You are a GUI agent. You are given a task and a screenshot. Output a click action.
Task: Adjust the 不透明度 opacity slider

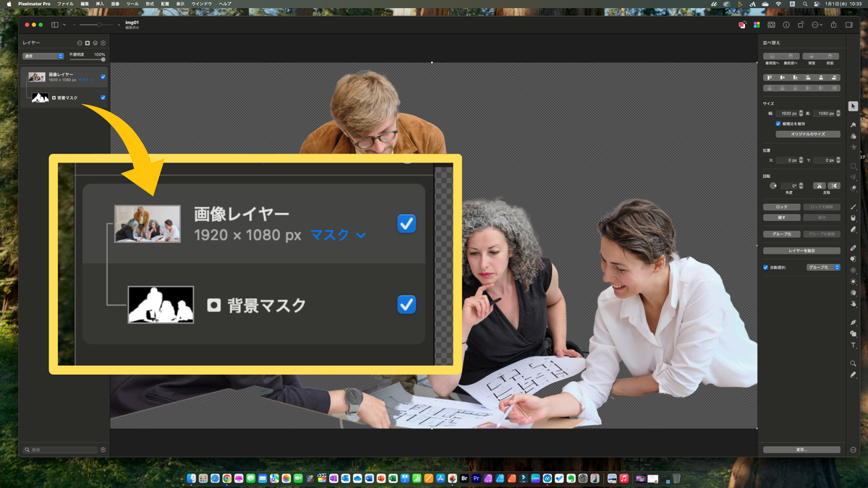(87, 60)
